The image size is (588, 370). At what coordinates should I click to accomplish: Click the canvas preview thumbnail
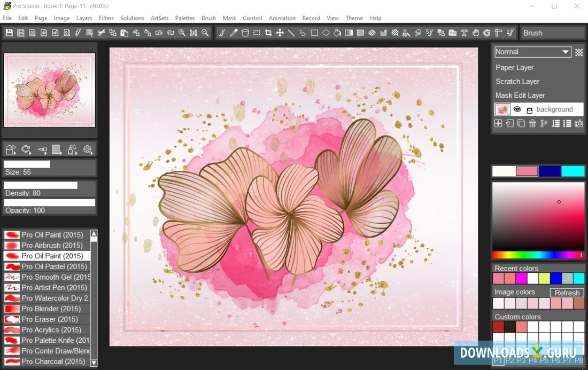point(50,90)
